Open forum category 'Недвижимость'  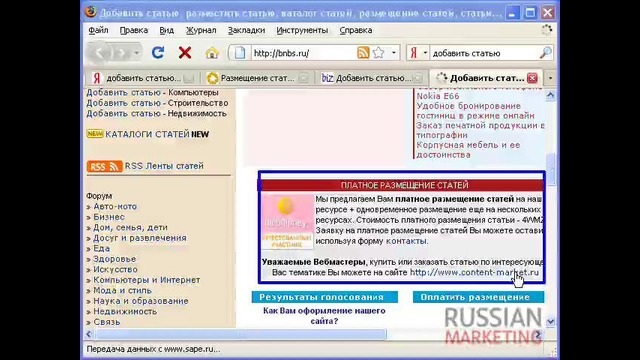(125, 311)
